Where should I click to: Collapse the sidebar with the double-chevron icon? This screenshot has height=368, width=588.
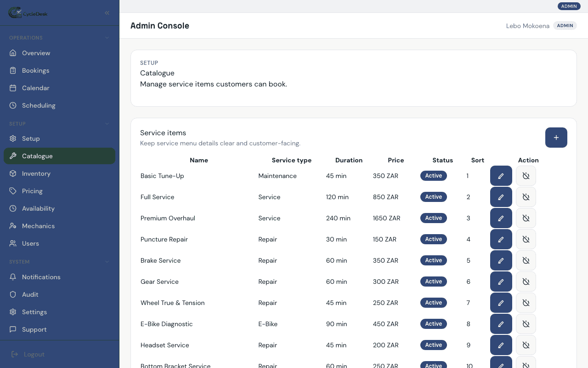pos(107,13)
